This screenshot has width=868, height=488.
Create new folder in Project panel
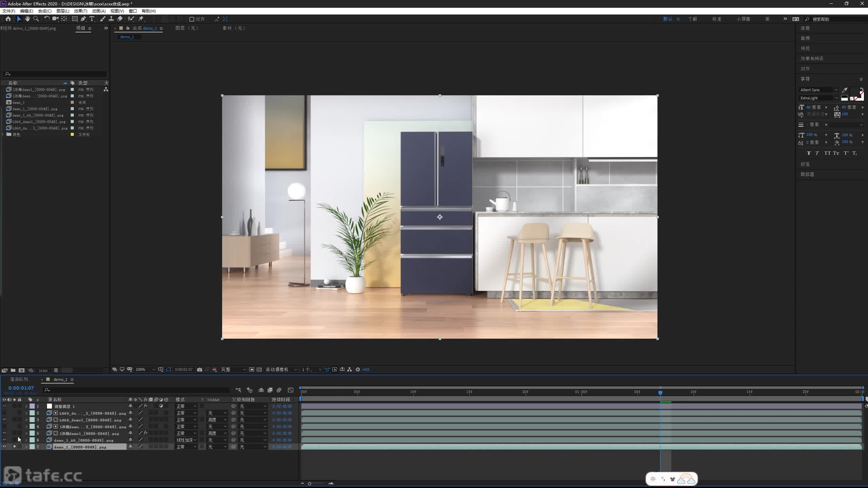point(13,370)
